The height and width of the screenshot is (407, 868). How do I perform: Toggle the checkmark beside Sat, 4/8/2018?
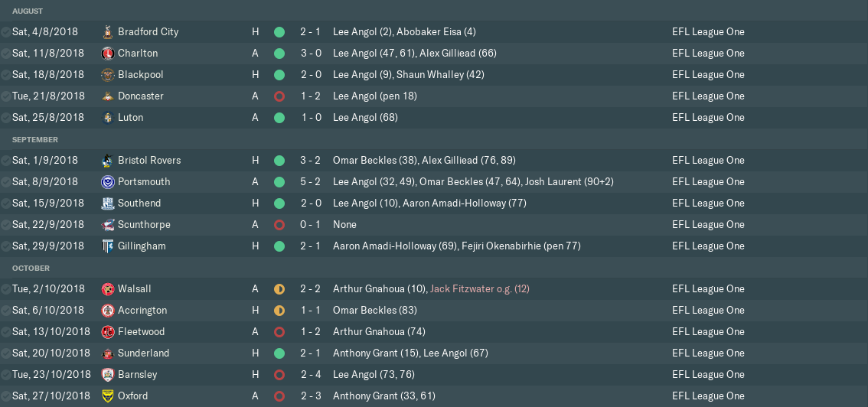coord(6,32)
